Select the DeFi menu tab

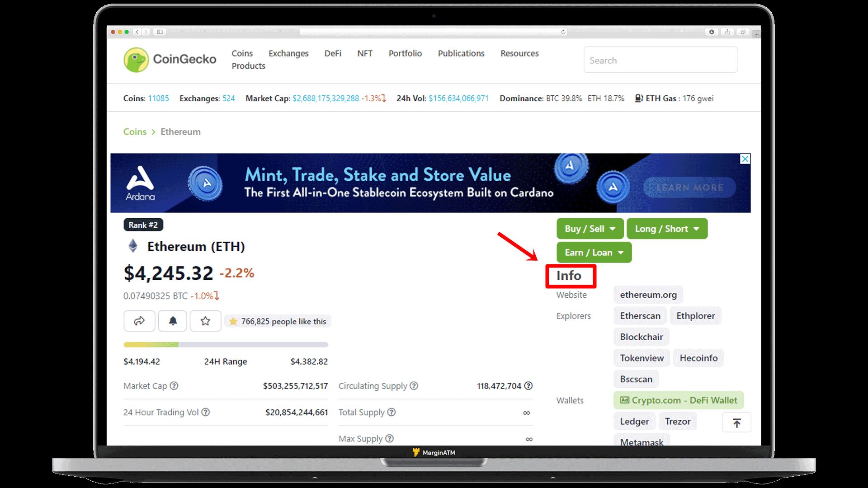coord(333,53)
